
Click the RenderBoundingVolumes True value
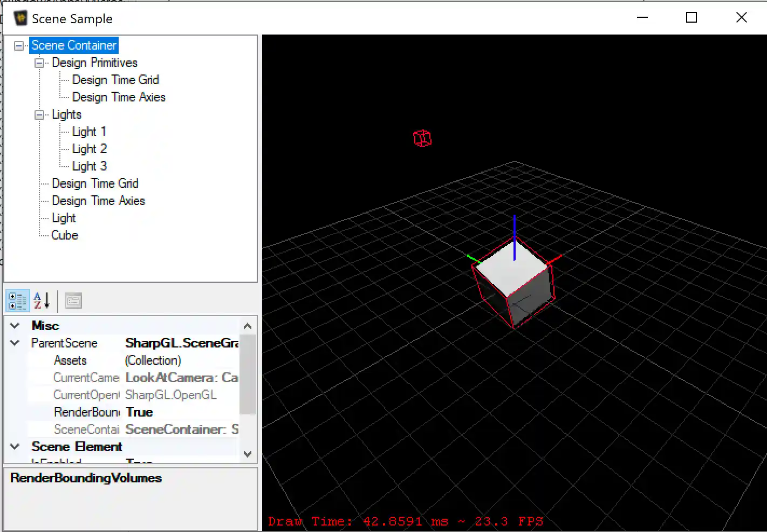[x=140, y=412]
